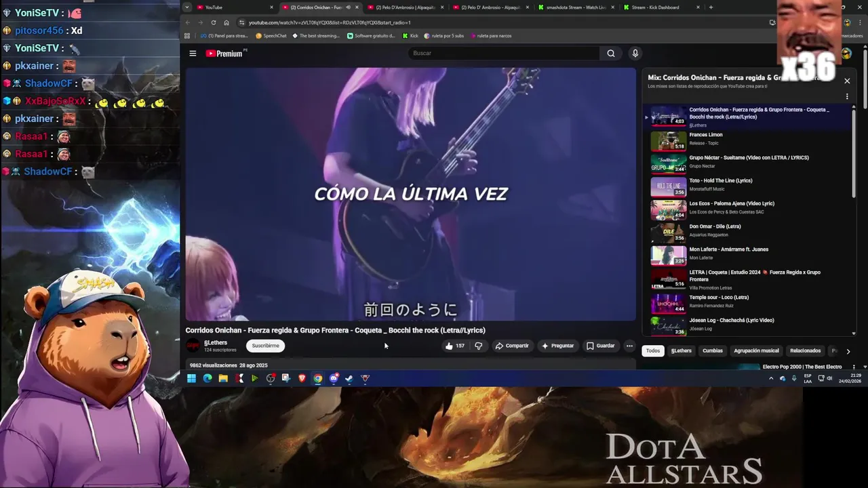Select the Todos filter chip
Image resolution: width=868 pixels, height=488 pixels.
coord(653,351)
